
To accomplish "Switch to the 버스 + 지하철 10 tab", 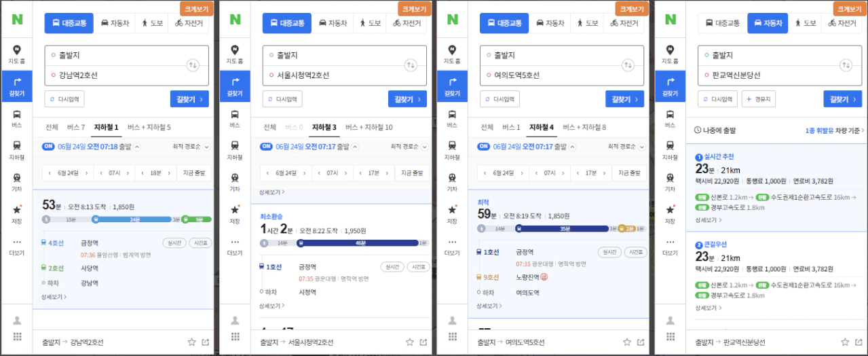I will (x=369, y=127).
